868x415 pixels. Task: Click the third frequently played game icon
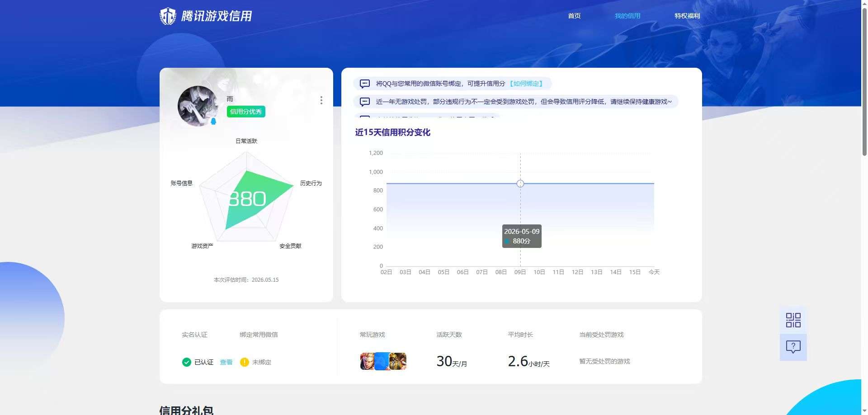[398, 361]
